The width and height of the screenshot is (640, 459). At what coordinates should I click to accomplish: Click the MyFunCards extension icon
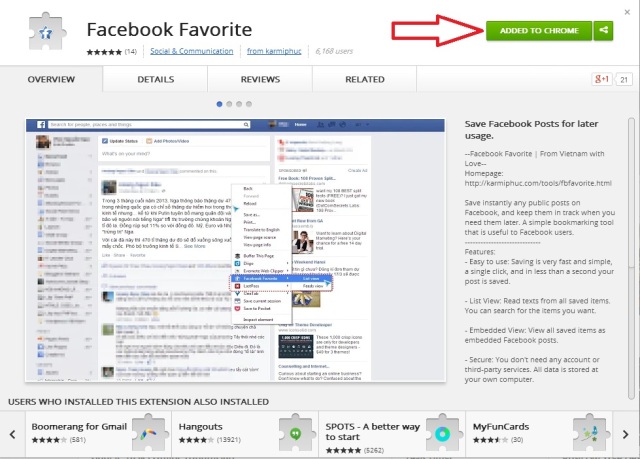591,432
